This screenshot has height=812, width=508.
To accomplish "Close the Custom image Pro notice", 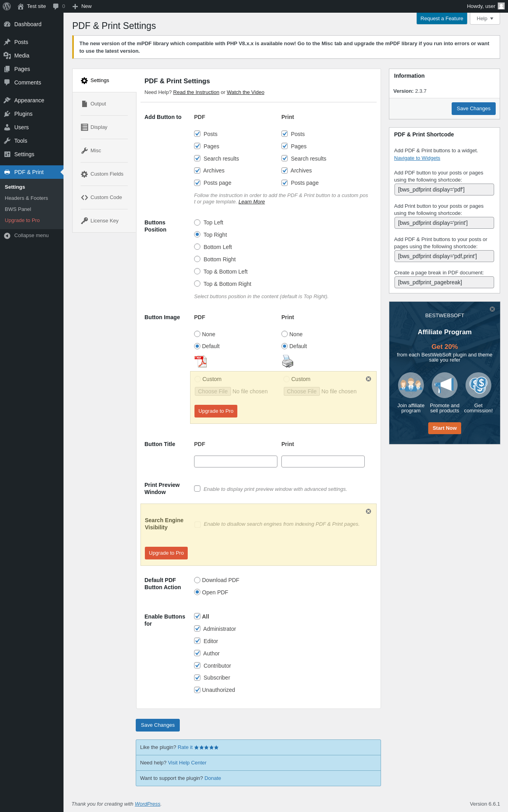I will (368, 379).
